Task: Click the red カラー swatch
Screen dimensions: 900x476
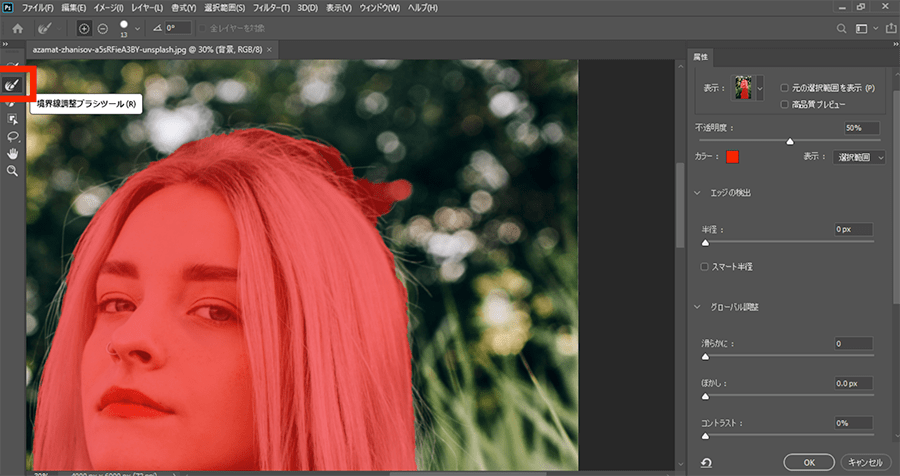Action: [x=732, y=157]
